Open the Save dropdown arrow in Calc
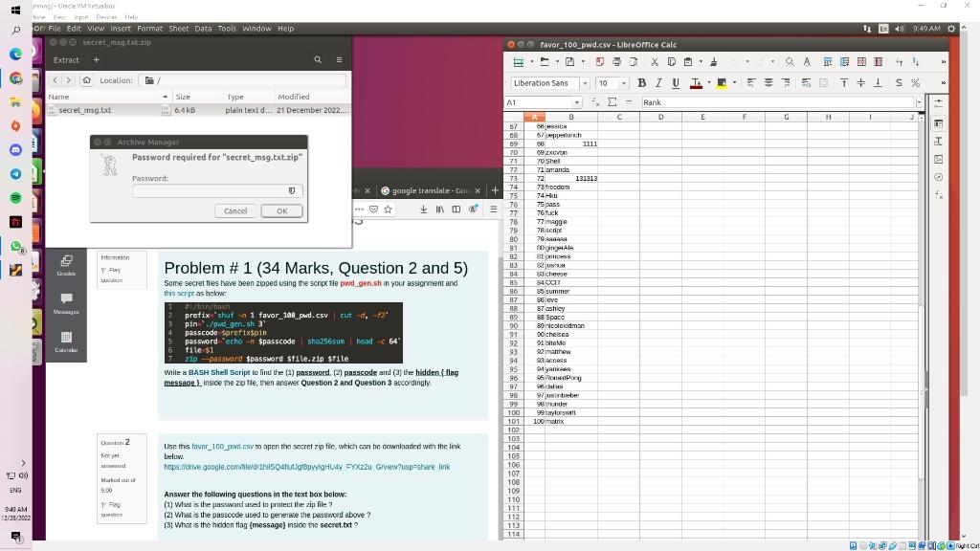 point(583,62)
